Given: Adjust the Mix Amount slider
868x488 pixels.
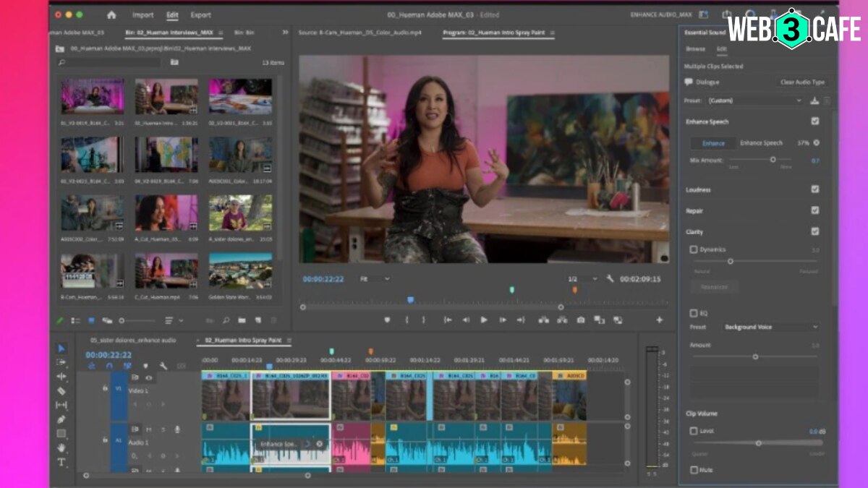Looking at the screenshot, I should [x=773, y=160].
